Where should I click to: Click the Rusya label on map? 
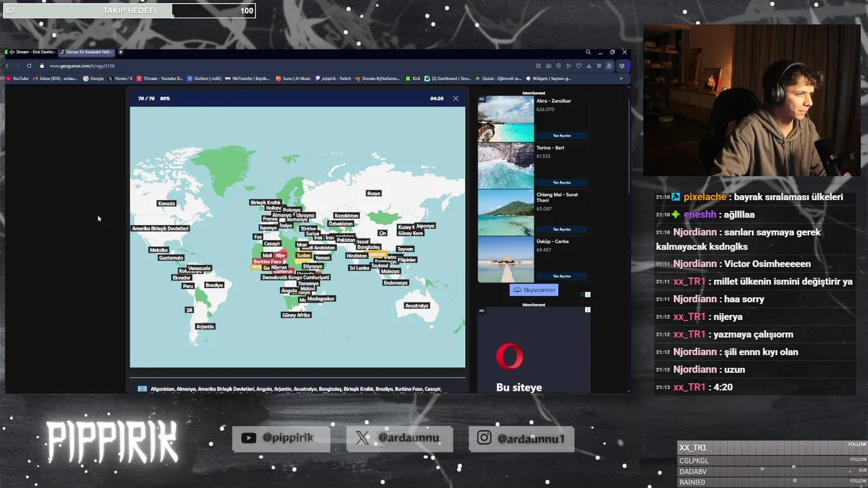[x=374, y=193]
